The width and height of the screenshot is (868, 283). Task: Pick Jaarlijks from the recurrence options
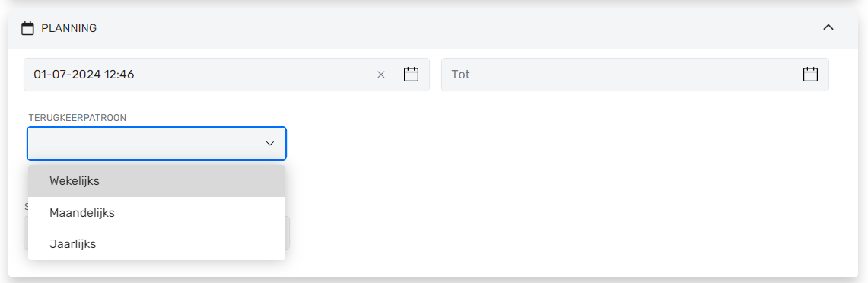coord(157,244)
